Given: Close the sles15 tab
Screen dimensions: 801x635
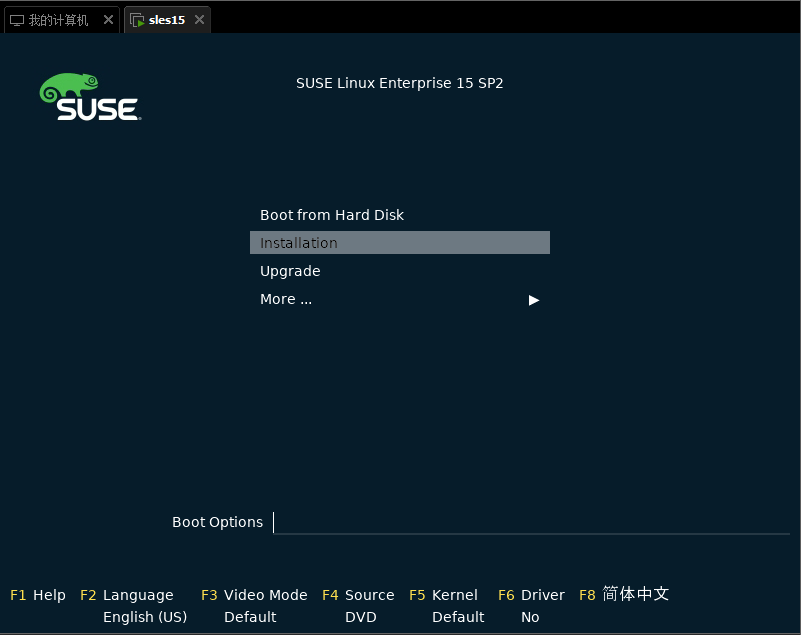Looking at the screenshot, I should pos(199,19).
